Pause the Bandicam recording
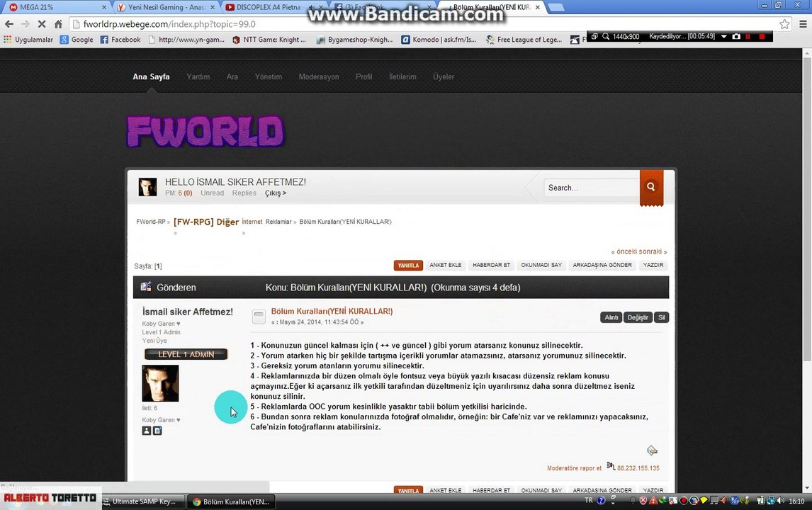Screen dimensions: 812x510 [748, 36]
